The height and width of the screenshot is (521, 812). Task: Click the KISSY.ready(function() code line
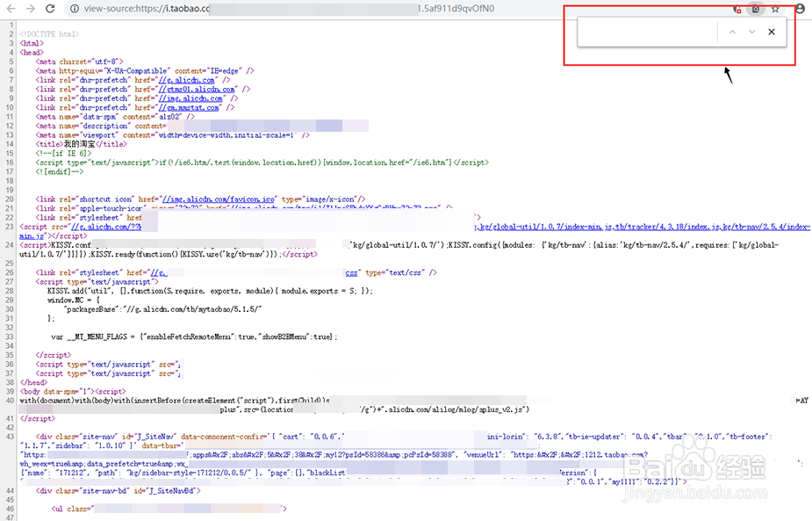(186, 255)
